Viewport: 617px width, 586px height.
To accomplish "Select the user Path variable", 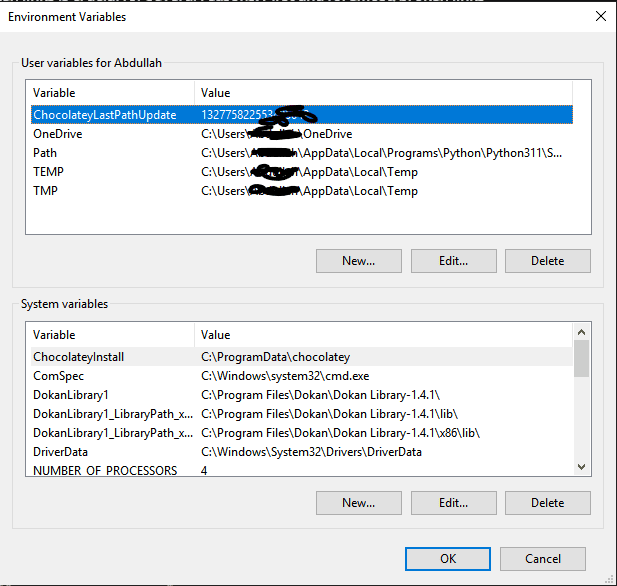I will tap(302, 153).
